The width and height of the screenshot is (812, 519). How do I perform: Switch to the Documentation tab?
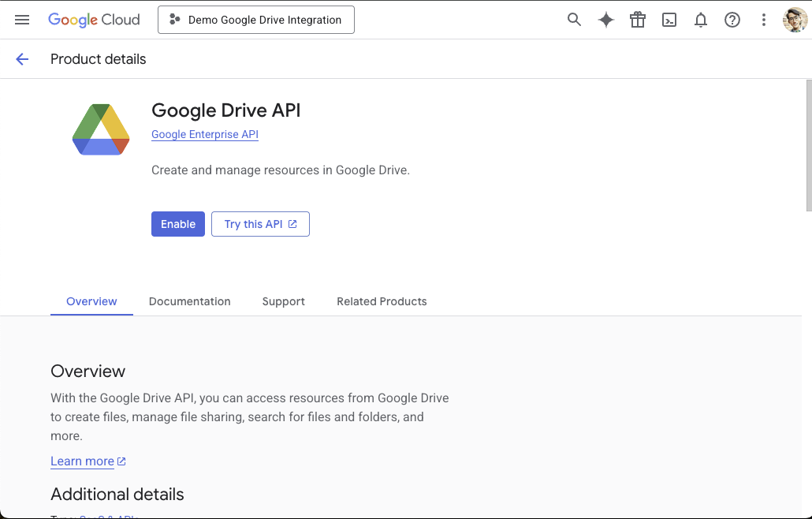pyautogui.click(x=189, y=301)
